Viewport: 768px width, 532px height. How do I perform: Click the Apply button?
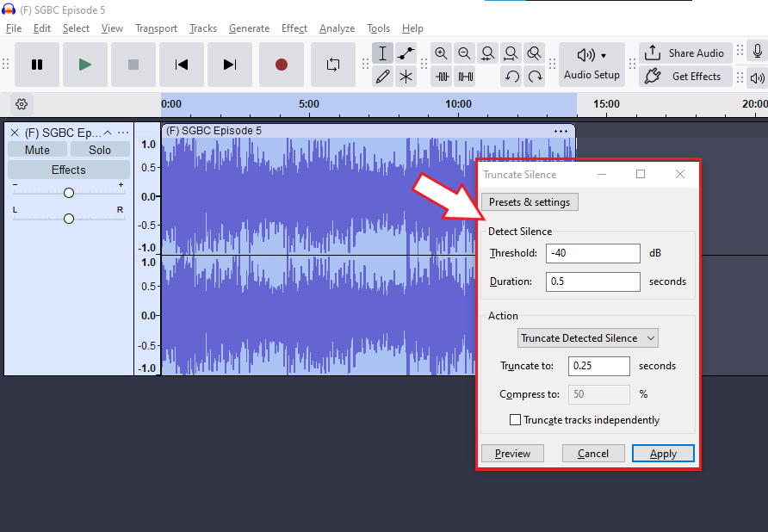tap(662, 454)
